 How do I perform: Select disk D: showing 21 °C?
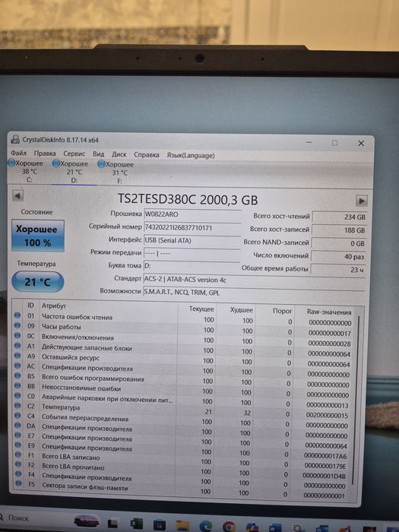coord(73,172)
